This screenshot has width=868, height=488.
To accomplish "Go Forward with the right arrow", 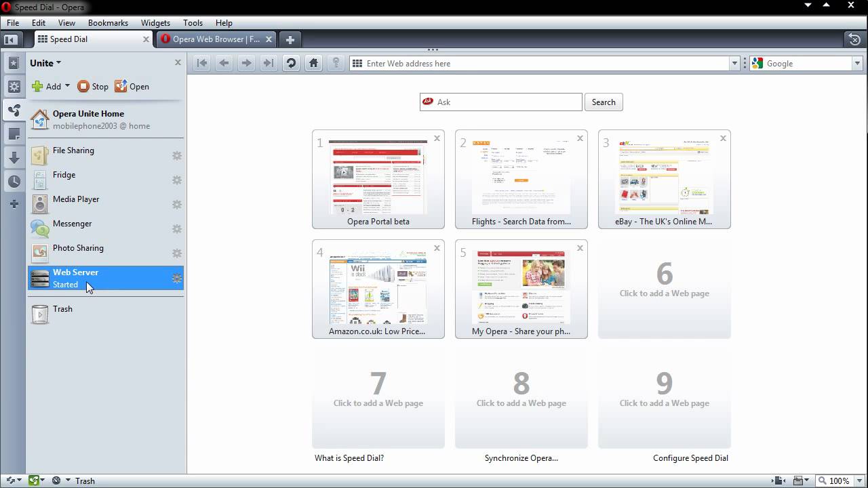I will coord(246,63).
